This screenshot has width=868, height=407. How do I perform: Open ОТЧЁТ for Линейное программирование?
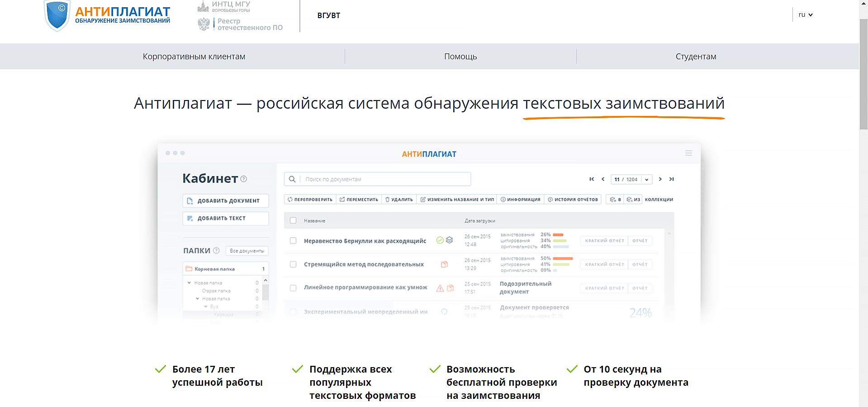click(640, 288)
